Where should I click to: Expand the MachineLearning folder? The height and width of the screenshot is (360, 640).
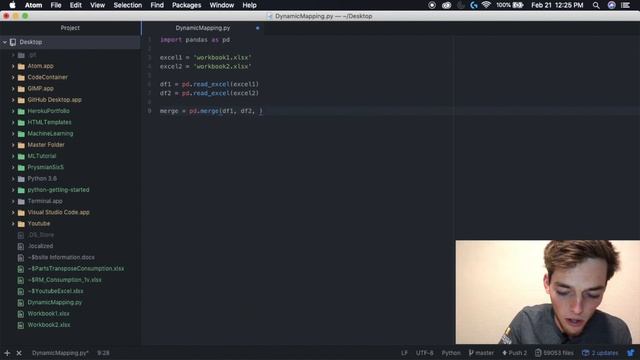13,133
